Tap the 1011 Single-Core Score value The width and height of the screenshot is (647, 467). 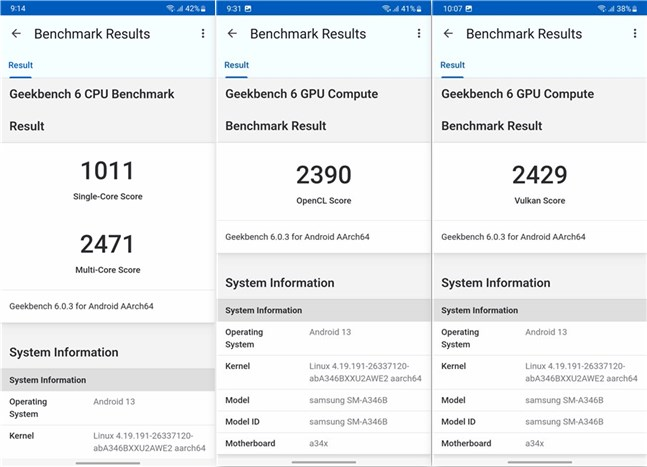point(107,170)
